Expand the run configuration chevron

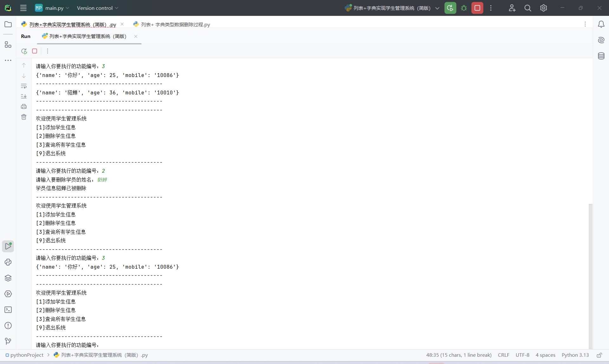coord(437,8)
